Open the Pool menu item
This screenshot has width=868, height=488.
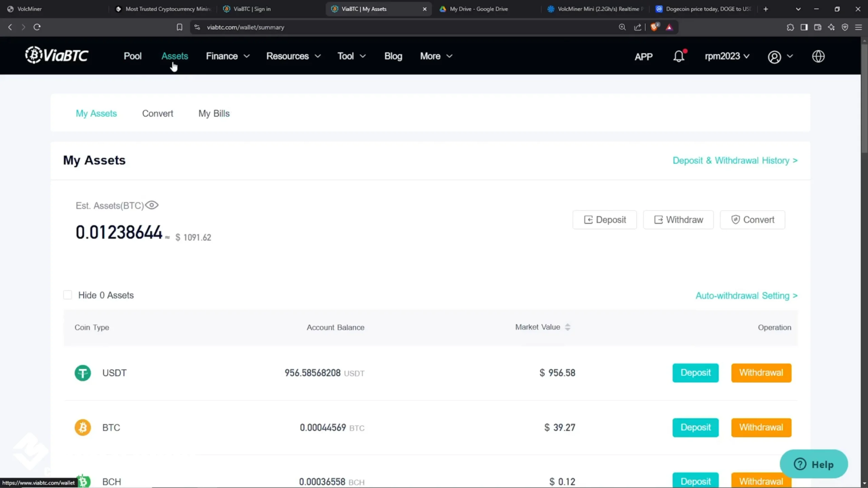coord(133,56)
